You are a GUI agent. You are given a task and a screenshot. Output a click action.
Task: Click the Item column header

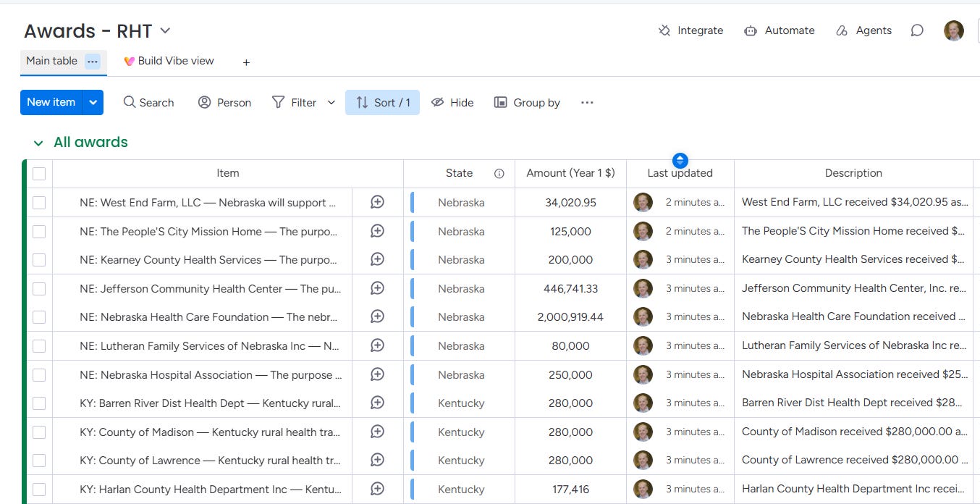click(227, 173)
